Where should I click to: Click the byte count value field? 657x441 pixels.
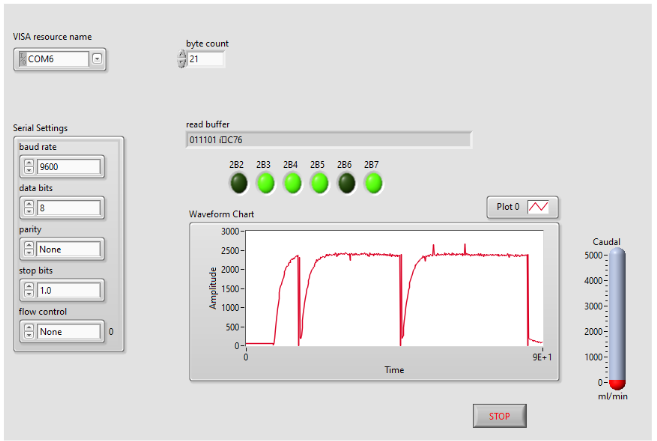(206, 60)
